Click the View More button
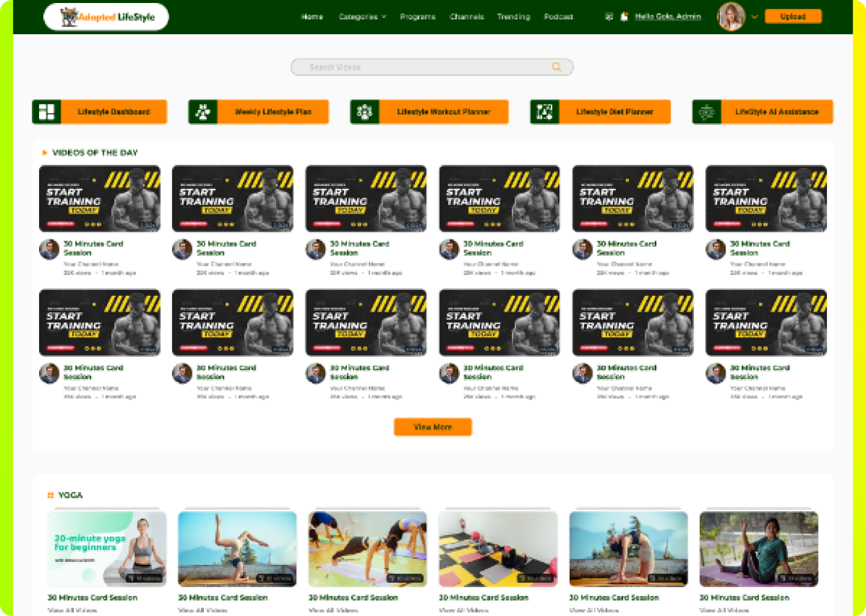Screen dimensions: 866x616 coord(432,427)
